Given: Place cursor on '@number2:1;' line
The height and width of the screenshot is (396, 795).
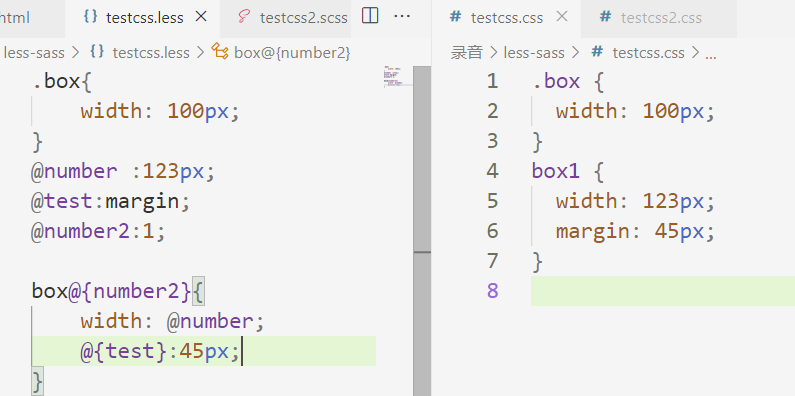Looking at the screenshot, I should coord(98,232).
